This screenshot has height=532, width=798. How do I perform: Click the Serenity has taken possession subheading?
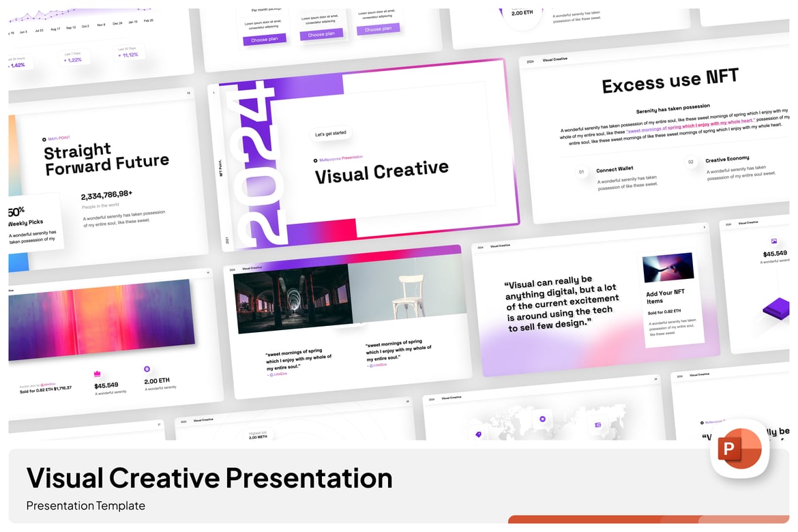pyautogui.click(x=673, y=108)
